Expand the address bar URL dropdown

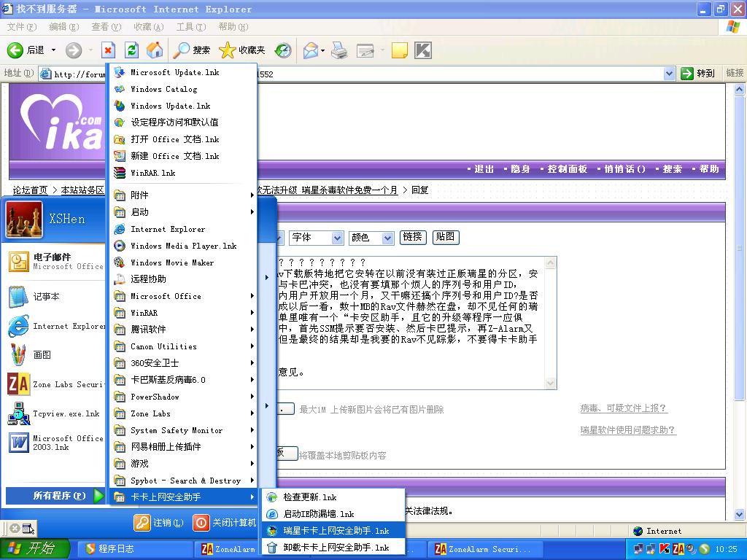point(669,74)
